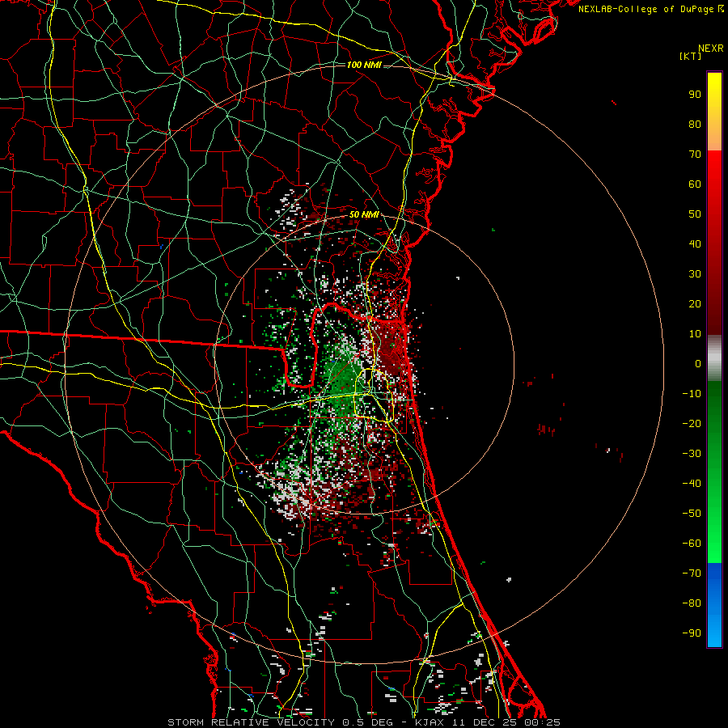
Task: Click the 0 value on the velocity scale
Action: (x=698, y=363)
